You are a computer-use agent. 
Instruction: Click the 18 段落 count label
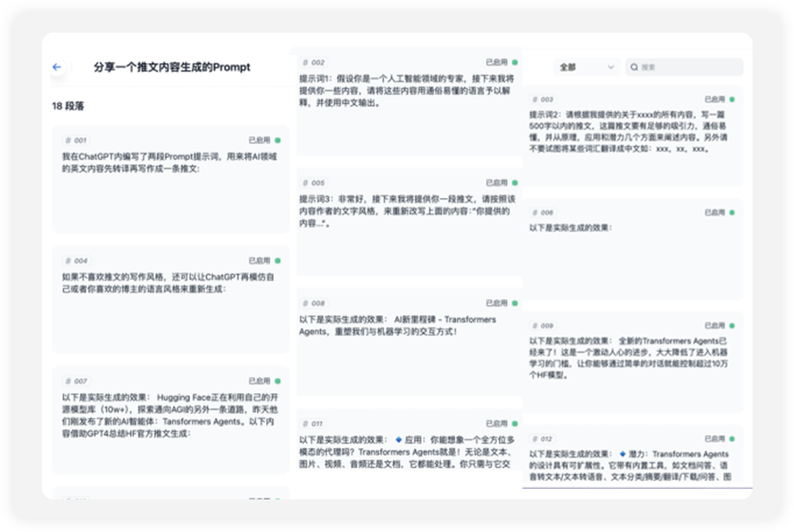pos(68,106)
